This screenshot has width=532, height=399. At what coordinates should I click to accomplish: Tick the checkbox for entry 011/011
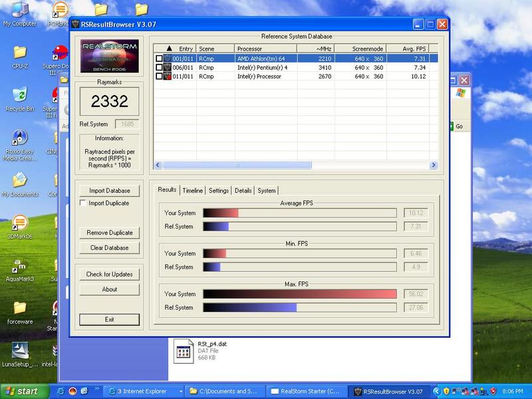click(159, 76)
